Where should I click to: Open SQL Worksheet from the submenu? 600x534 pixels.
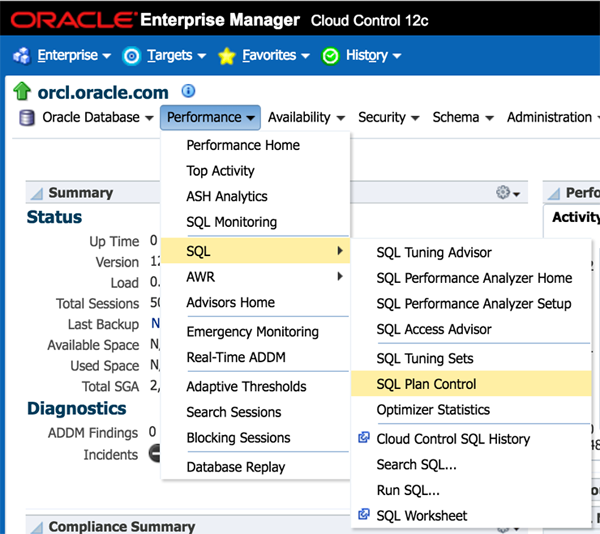(422, 516)
